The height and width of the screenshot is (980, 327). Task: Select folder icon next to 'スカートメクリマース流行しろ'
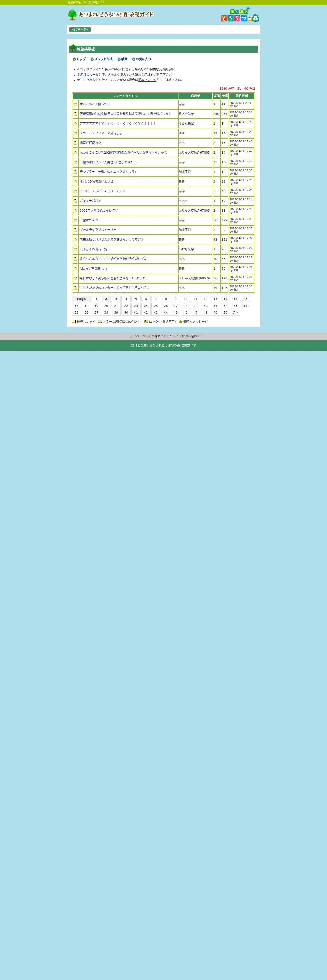point(75,134)
